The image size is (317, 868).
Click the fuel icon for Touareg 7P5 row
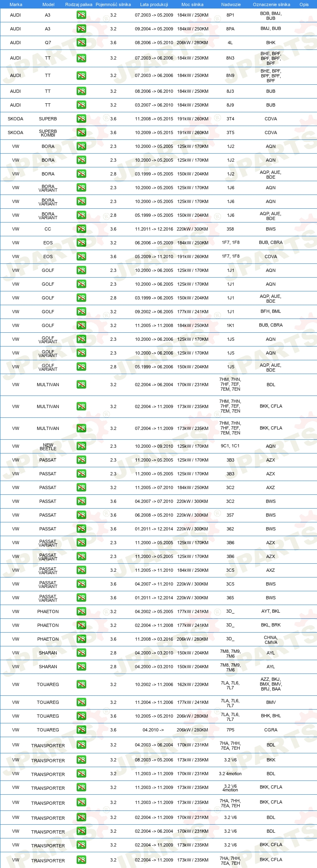(x=81, y=730)
